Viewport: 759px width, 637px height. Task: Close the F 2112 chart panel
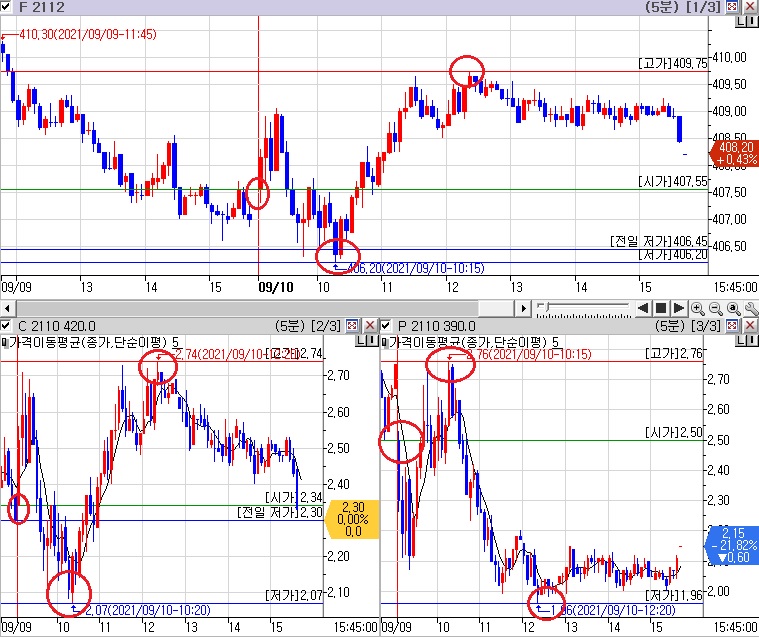click(x=750, y=7)
